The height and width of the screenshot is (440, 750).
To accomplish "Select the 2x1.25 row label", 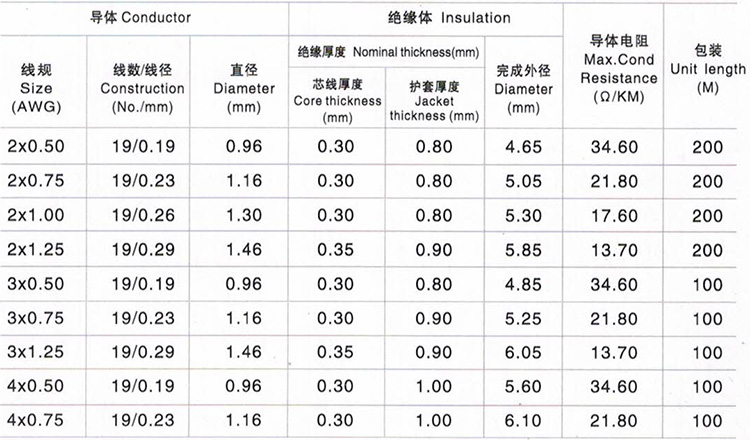I will point(36,250).
